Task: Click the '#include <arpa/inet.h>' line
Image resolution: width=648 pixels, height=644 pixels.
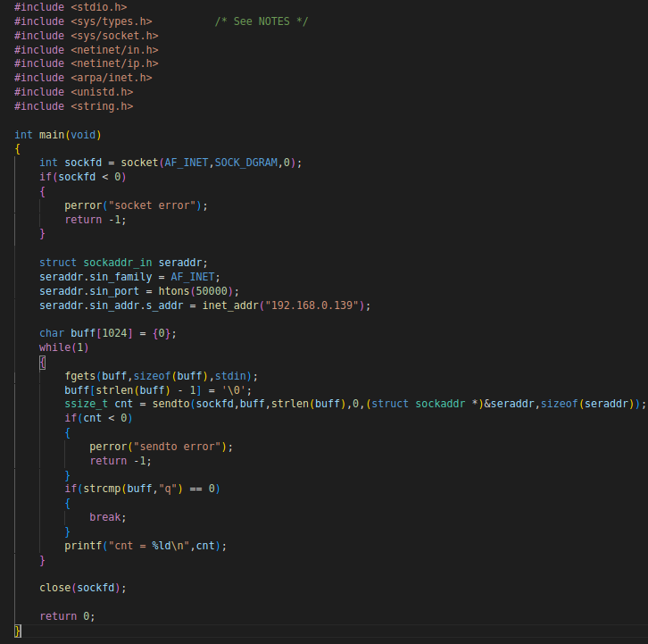Action: pyautogui.click(x=83, y=78)
